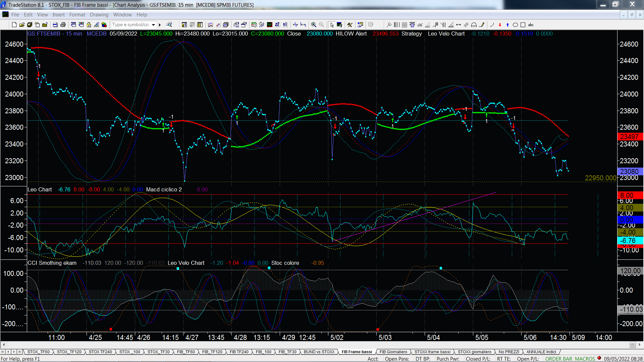644x362 pixels.
Task: Expand the symbol entry dropdown arrow
Action: point(153,25)
